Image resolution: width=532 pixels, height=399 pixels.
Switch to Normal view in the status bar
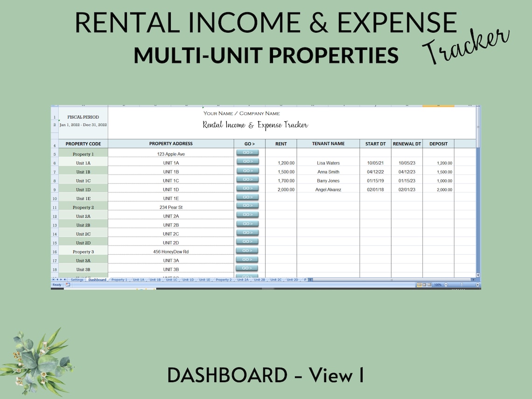(419, 285)
